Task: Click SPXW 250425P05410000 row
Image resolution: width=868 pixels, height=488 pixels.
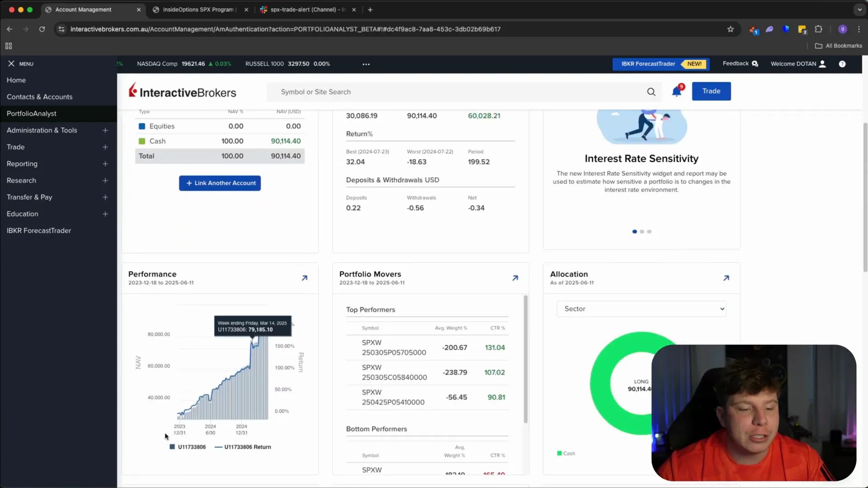Action: coord(427,397)
